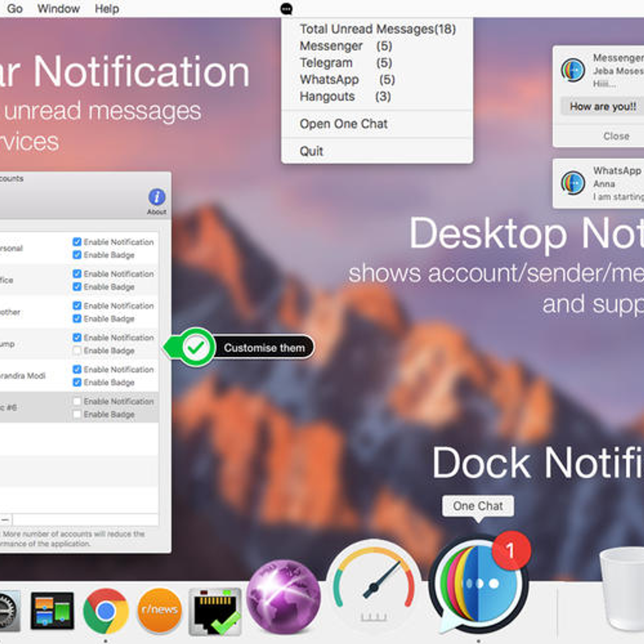Enable Badge for account #6

click(x=77, y=414)
